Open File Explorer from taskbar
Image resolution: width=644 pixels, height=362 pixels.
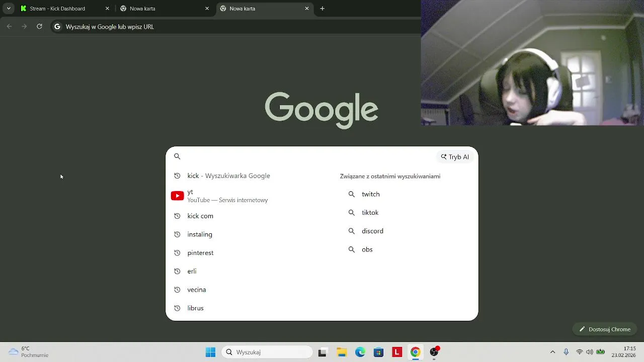pyautogui.click(x=342, y=352)
